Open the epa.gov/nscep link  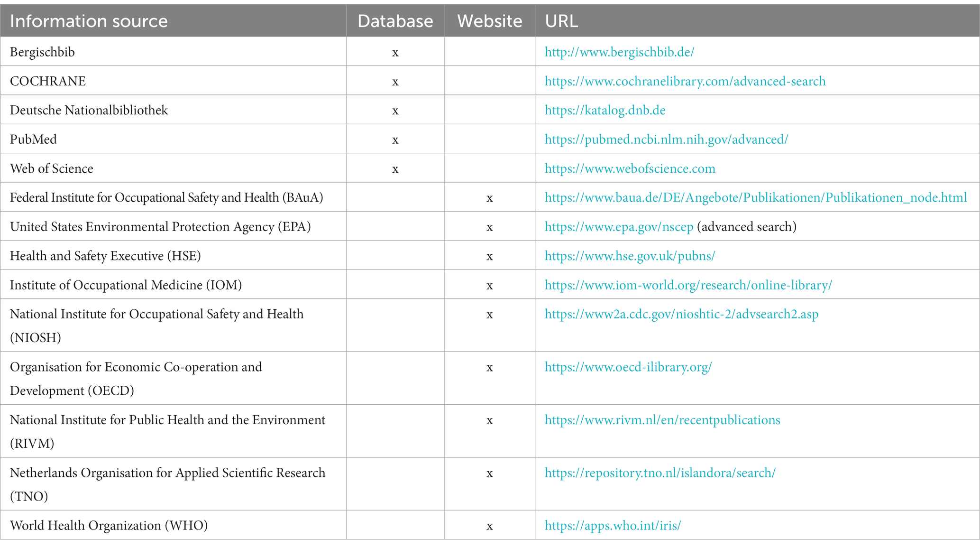click(619, 227)
